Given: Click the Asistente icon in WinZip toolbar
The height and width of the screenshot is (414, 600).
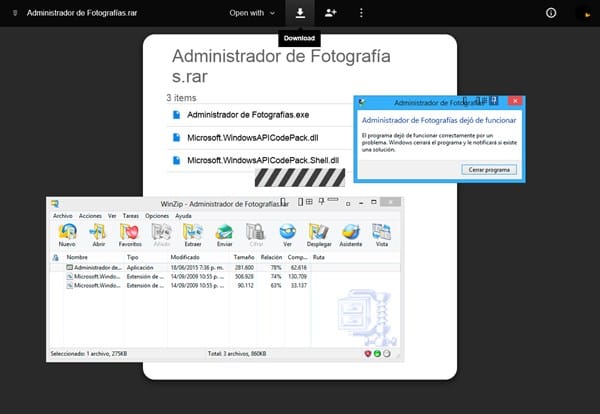Looking at the screenshot, I should coord(351,234).
